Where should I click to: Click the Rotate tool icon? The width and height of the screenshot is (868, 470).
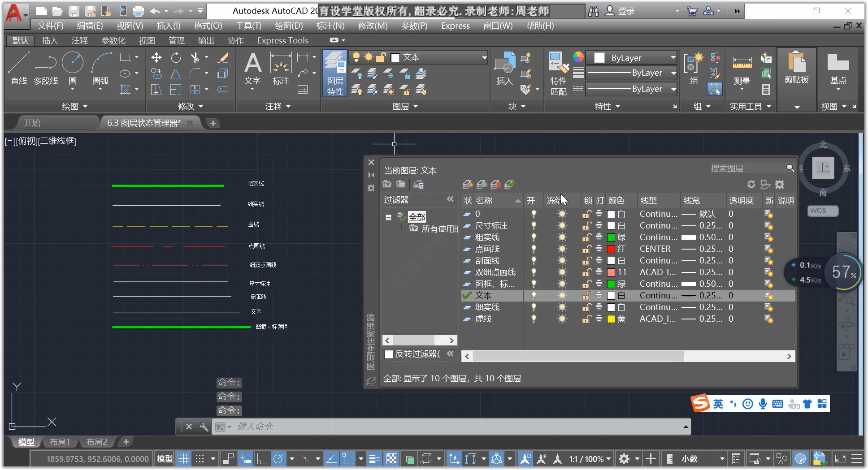click(176, 57)
